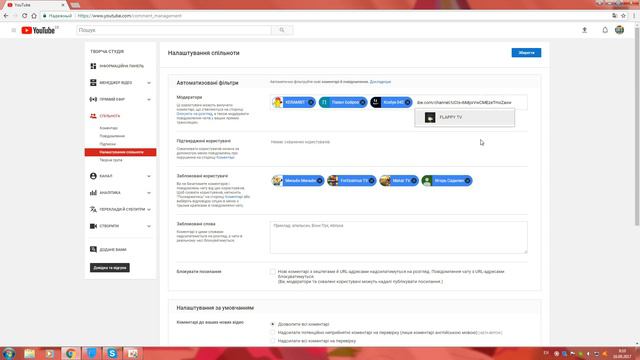Screen dimensions: 640x360
Task: Choose the FLAPPY TV suggestion
Action: coord(464,117)
